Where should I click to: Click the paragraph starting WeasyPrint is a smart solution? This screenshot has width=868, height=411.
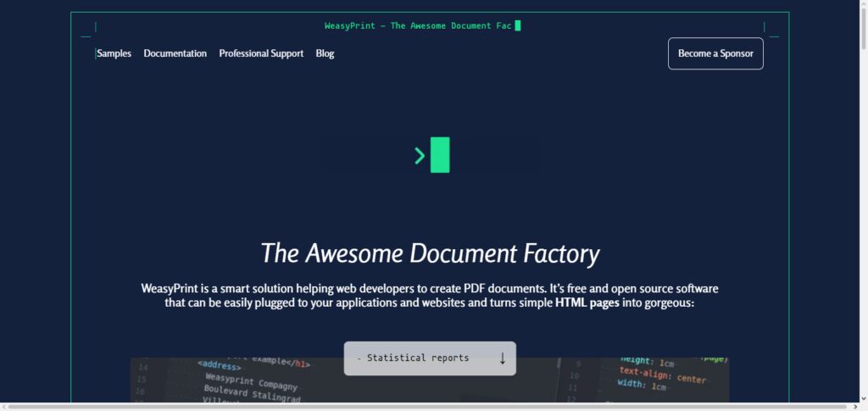pos(430,296)
